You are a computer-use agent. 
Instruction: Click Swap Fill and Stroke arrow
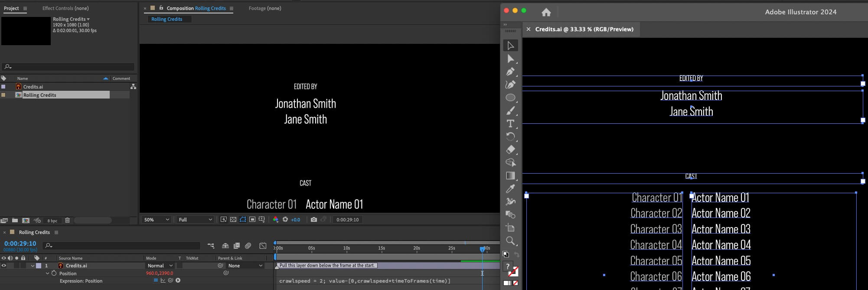pyautogui.click(x=516, y=254)
